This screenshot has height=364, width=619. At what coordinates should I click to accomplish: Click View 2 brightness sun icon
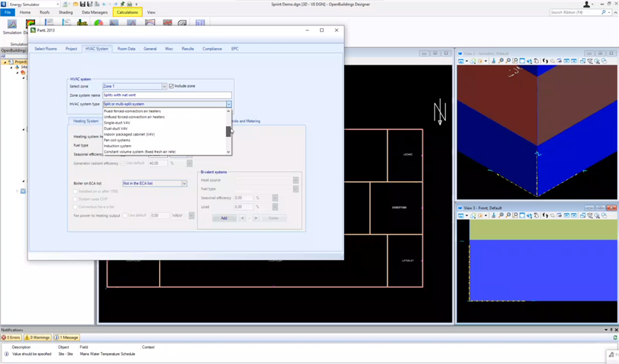(480, 61)
